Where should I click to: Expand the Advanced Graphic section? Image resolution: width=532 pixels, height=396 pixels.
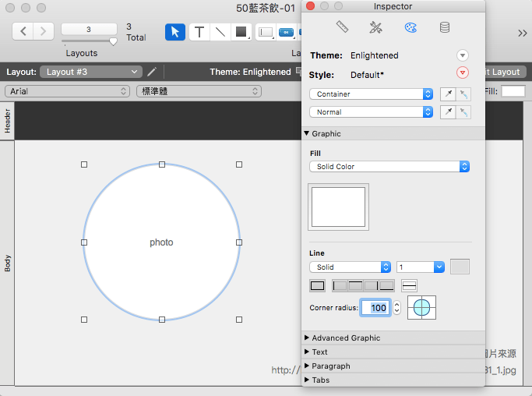[346, 338]
